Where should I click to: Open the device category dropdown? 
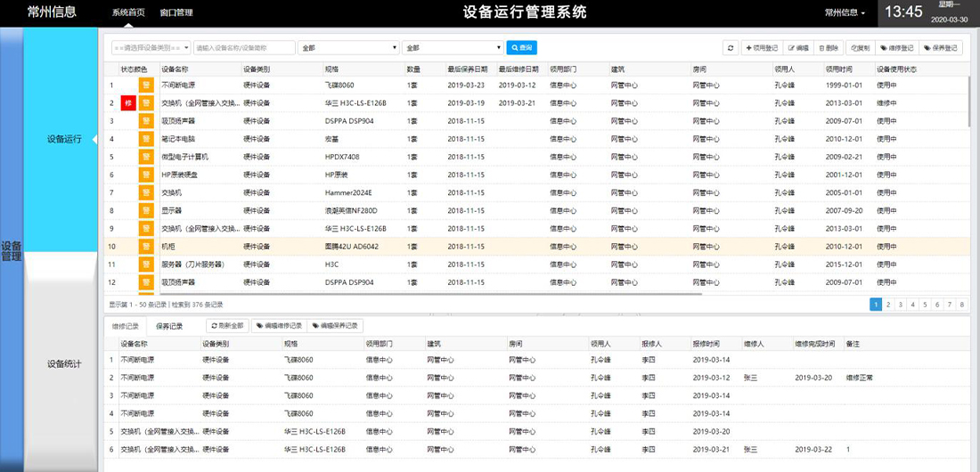click(x=151, y=48)
